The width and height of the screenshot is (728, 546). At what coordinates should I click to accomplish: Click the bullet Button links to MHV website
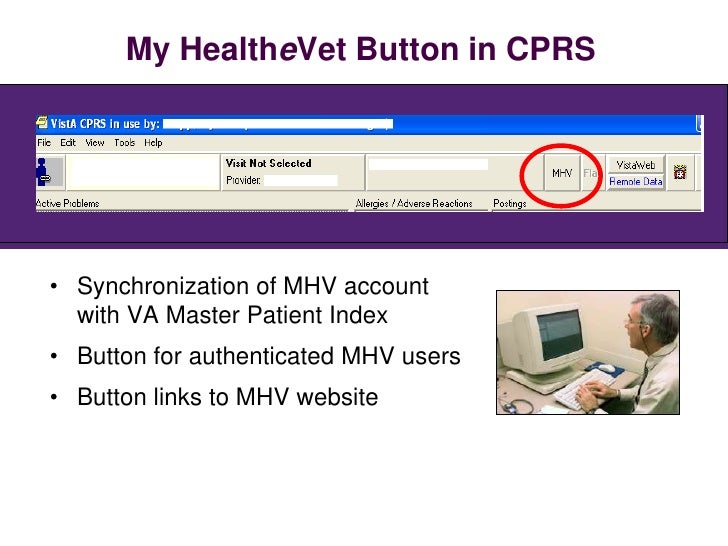[228, 397]
